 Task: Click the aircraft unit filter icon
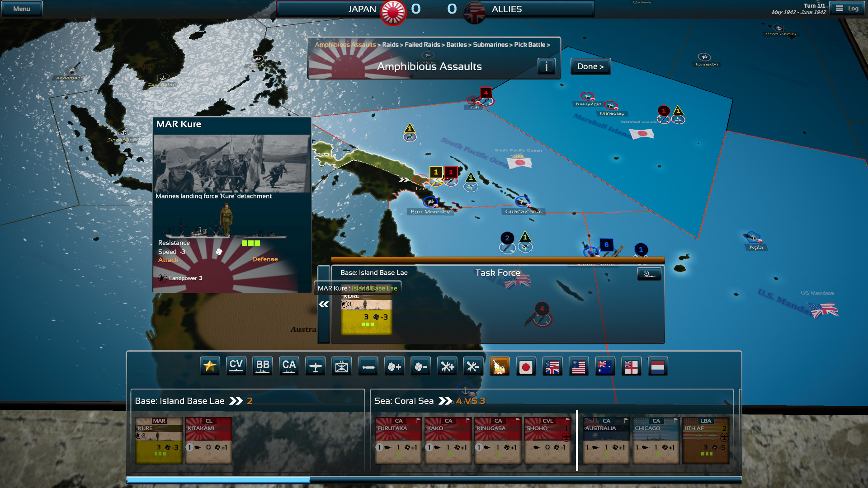tap(315, 366)
